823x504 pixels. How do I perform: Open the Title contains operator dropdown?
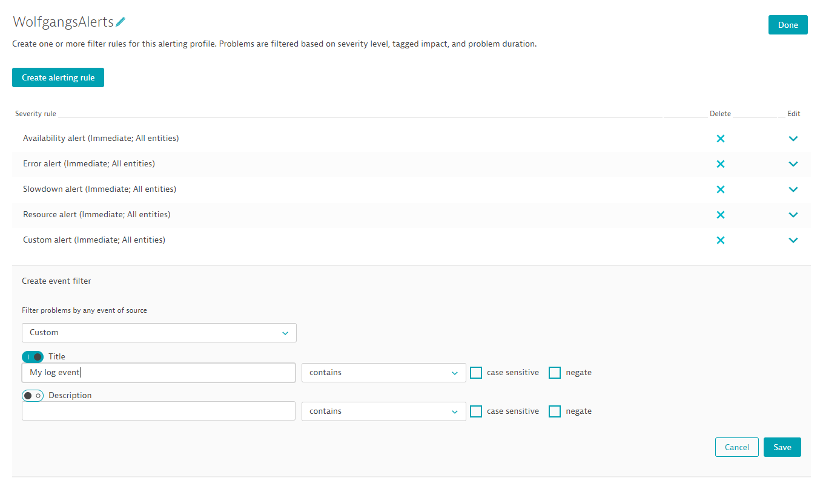383,373
